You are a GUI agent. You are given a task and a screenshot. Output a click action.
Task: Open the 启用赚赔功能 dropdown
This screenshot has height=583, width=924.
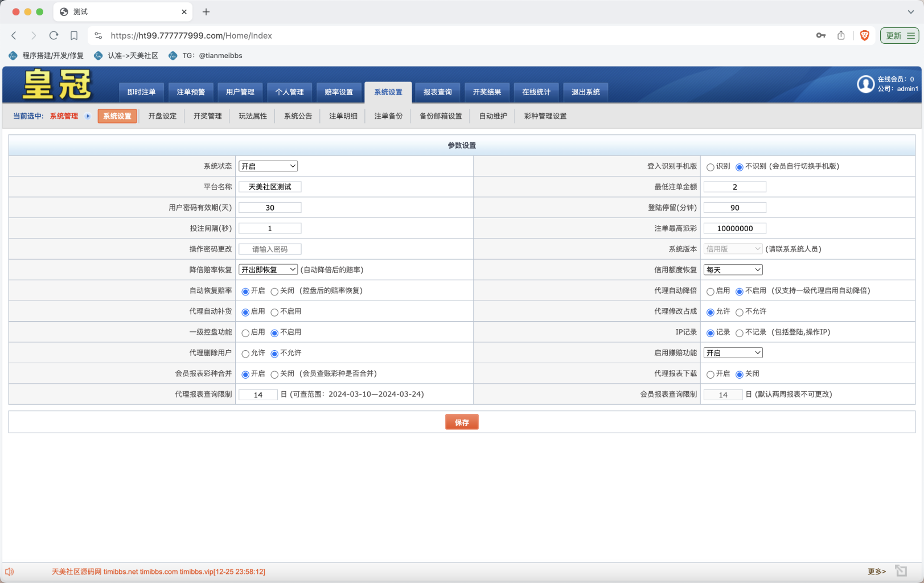tap(733, 352)
